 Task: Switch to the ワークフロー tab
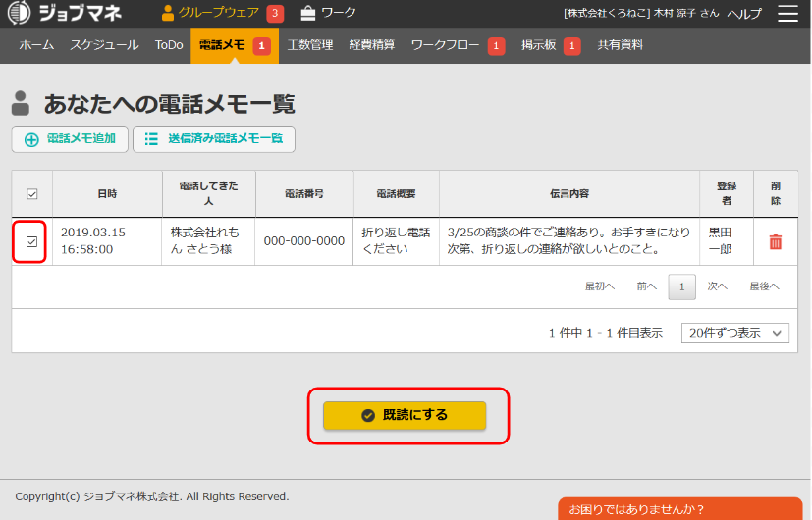[x=445, y=45]
